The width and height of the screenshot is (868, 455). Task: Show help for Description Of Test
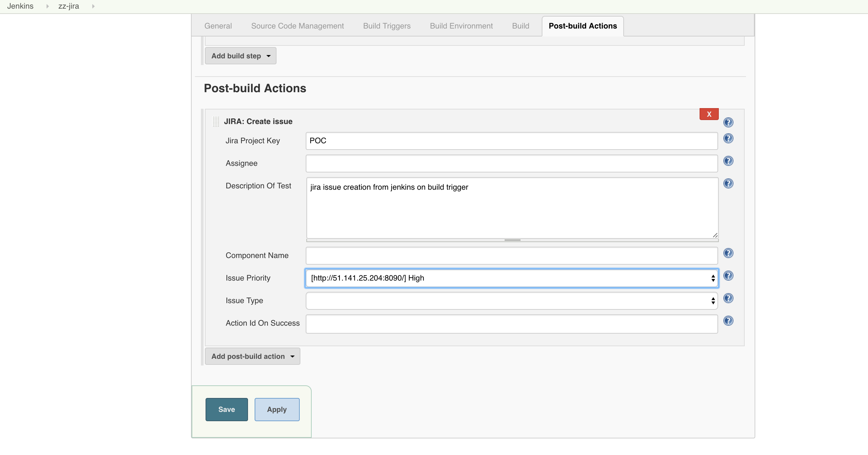(728, 184)
